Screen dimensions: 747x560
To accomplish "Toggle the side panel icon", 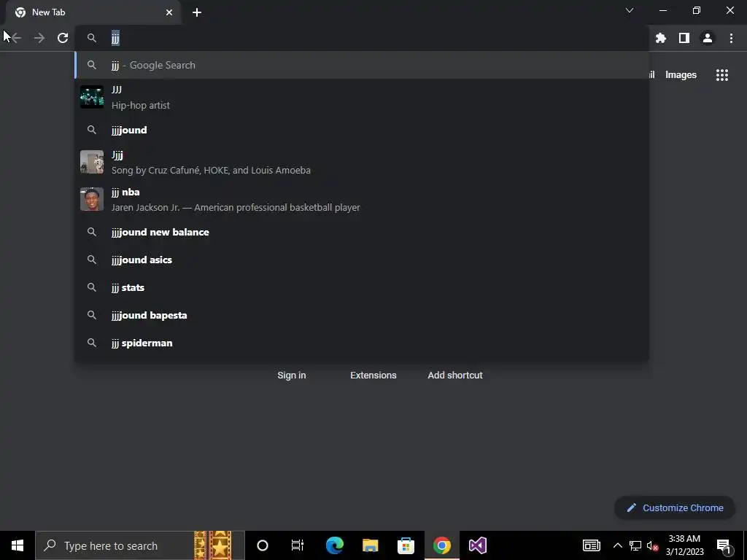I will coord(684,38).
